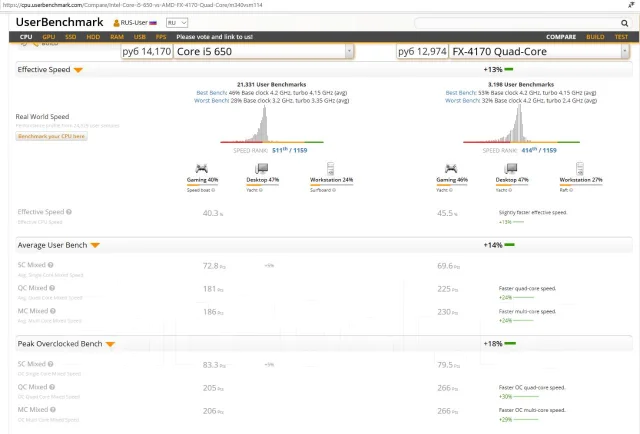Open the FPS tab

pyautogui.click(x=161, y=37)
